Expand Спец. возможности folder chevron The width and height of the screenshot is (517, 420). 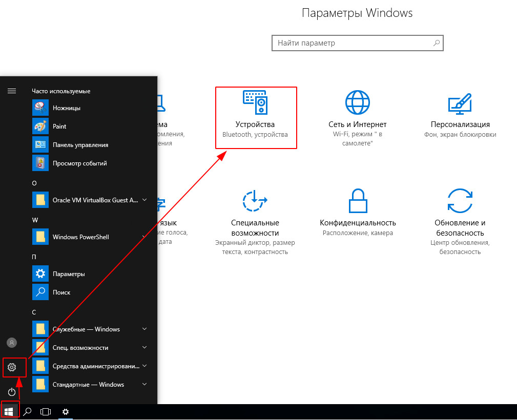point(144,347)
